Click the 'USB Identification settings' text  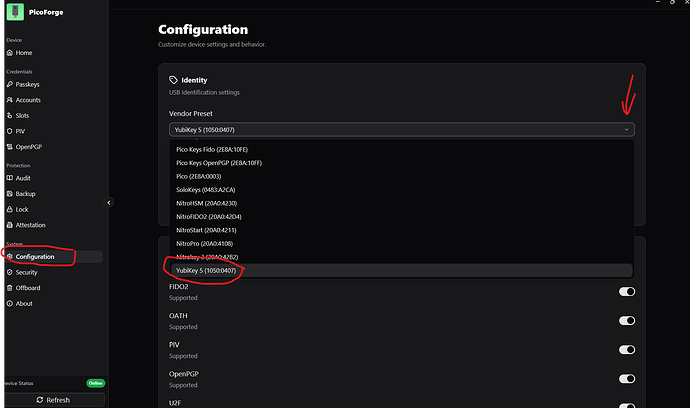204,92
